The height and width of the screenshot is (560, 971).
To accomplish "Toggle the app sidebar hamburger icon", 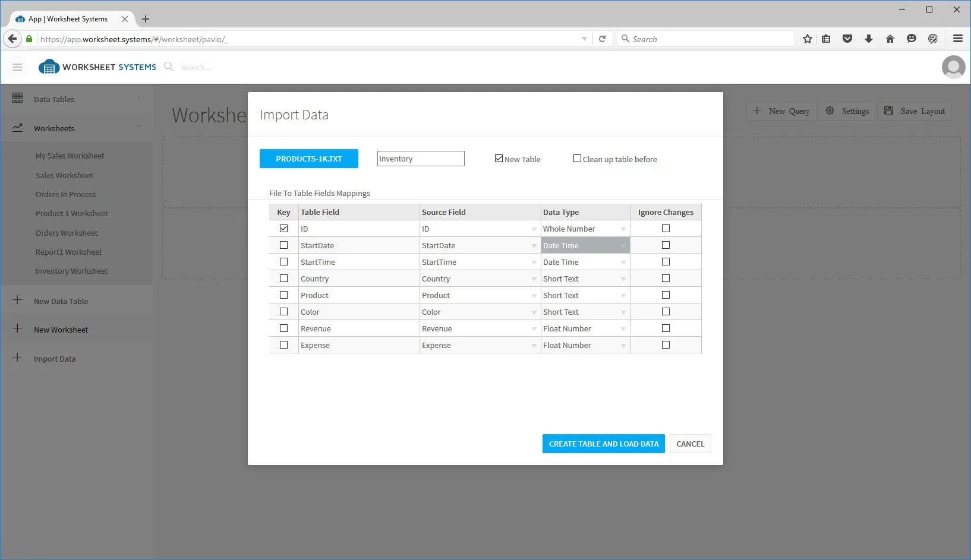I will pyautogui.click(x=17, y=67).
